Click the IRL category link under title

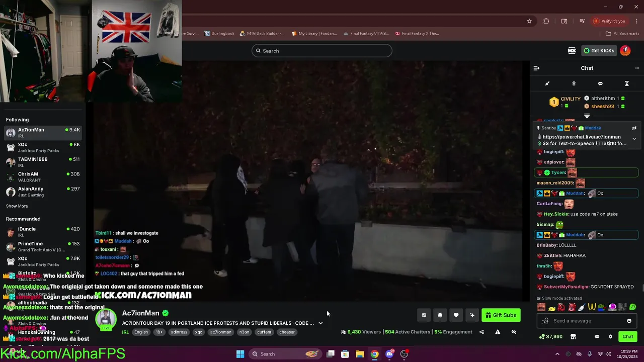tap(125, 332)
